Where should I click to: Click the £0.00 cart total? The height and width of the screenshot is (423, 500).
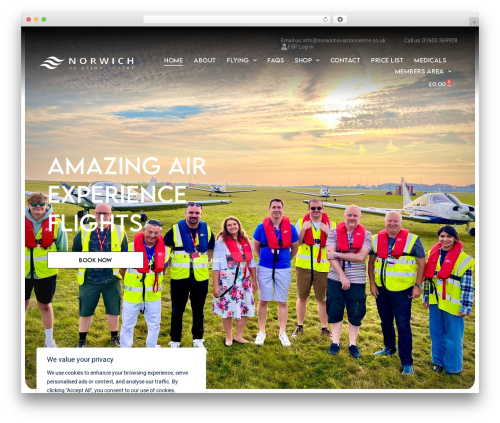(437, 84)
